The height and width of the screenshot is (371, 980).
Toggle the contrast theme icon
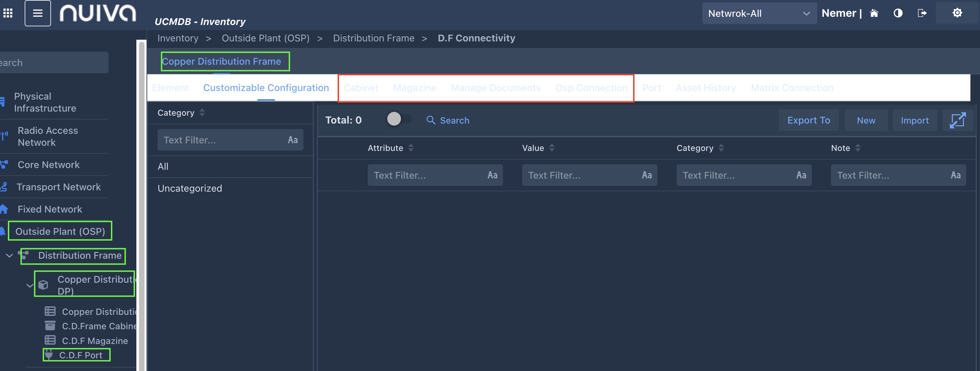(x=898, y=13)
